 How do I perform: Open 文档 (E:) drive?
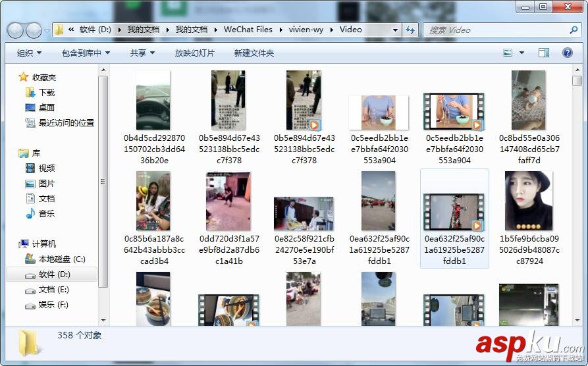[x=47, y=290]
